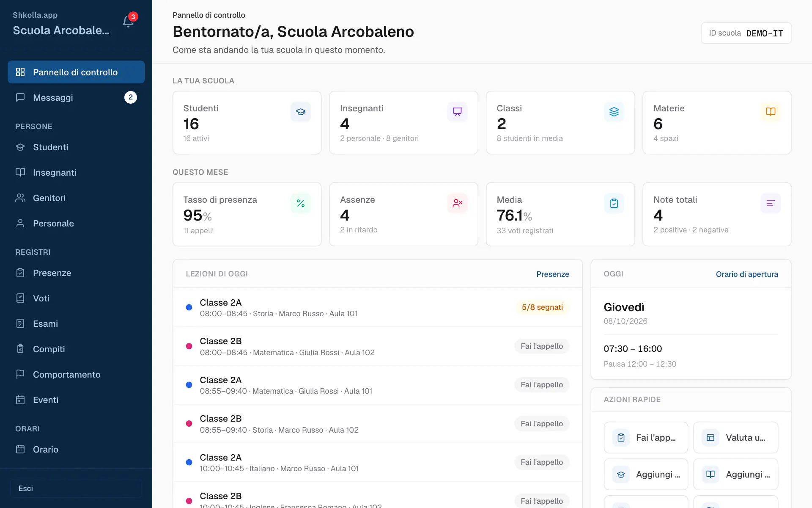Click the Orario calendar icon
This screenshot has height=508, width=812.
coord(20,449)
